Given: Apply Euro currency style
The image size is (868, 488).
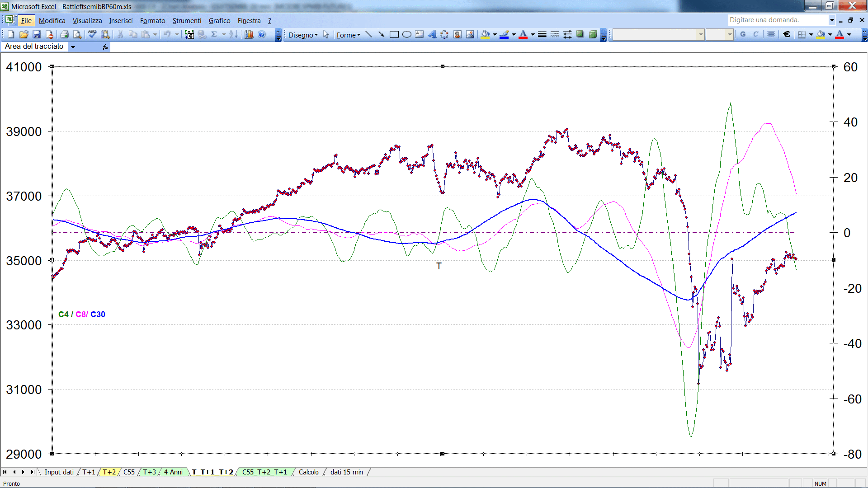Looking at the screenshot, I should click(787, 34).
